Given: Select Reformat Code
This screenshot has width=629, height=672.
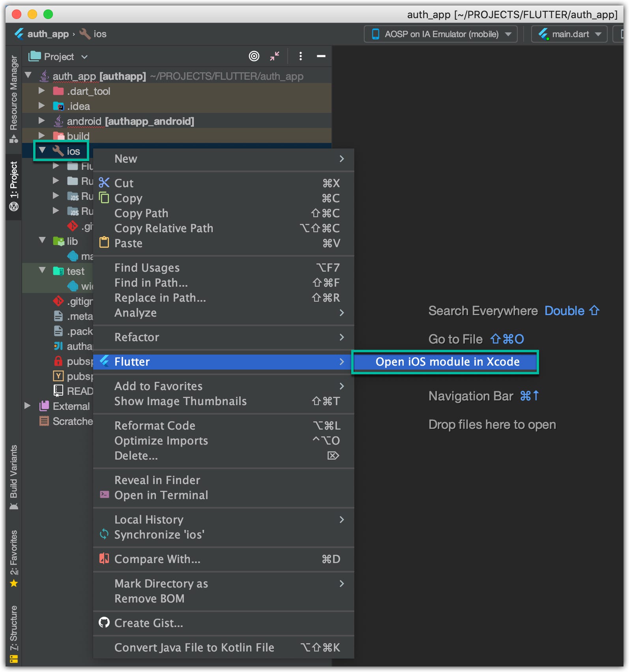Looking at the screenshot, I should [x=224, y=426].
